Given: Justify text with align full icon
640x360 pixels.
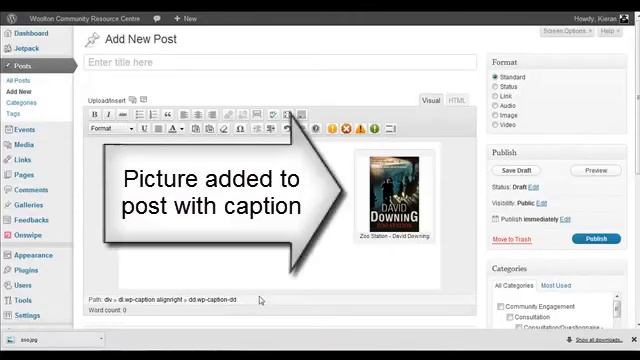Looking at the screenshot, I should (158, 129).
